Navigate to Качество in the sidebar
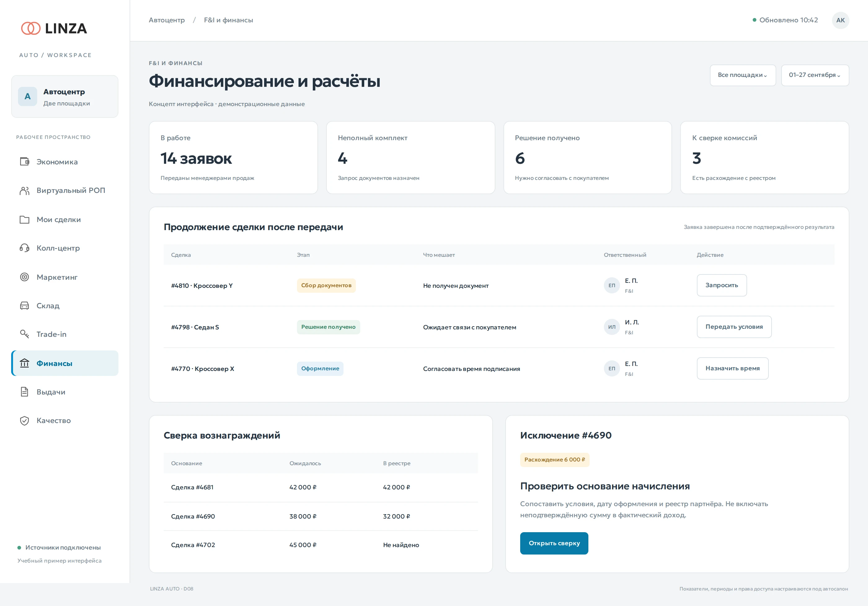 (x=65, y=421)
